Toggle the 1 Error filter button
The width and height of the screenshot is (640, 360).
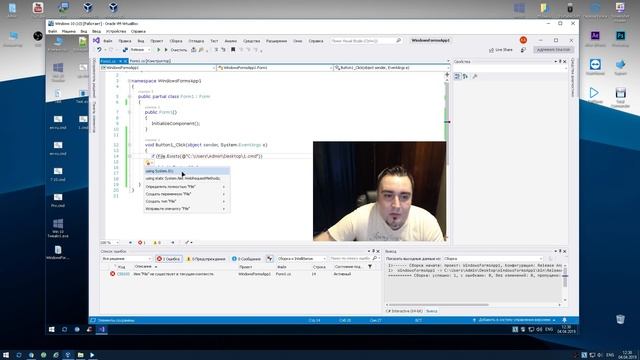pyautogui.click(x=169, y=259)
